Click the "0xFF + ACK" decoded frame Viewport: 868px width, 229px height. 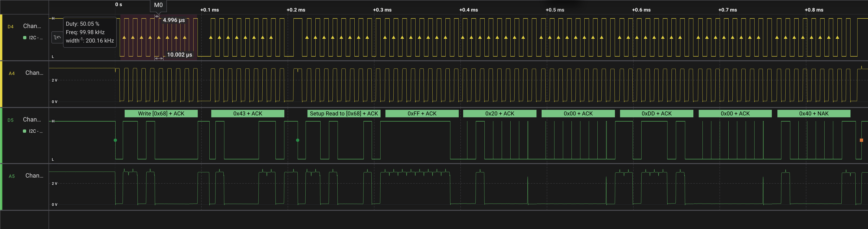(x=422, y=114)
